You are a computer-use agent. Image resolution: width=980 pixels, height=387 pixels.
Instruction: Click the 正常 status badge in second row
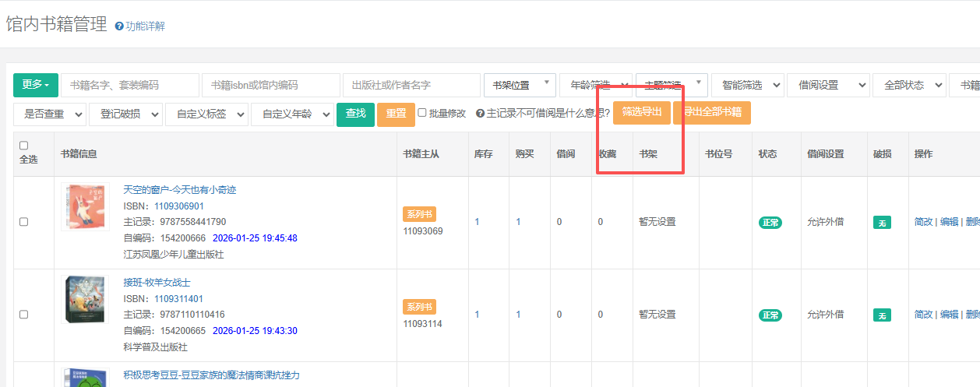pos(770,315)
